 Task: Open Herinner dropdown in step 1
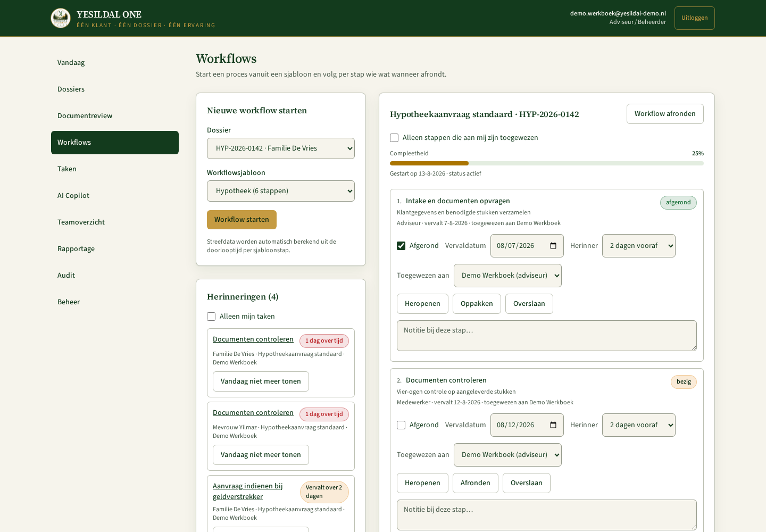(638, 246)
